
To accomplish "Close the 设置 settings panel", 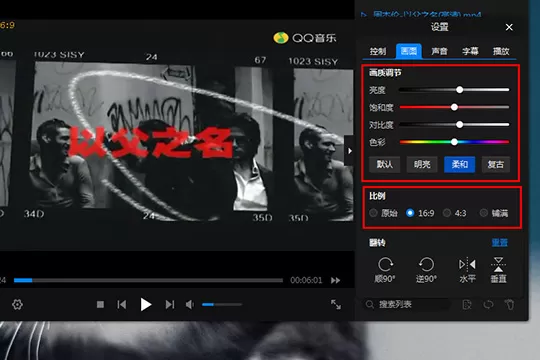I will [x=509, y=27].
